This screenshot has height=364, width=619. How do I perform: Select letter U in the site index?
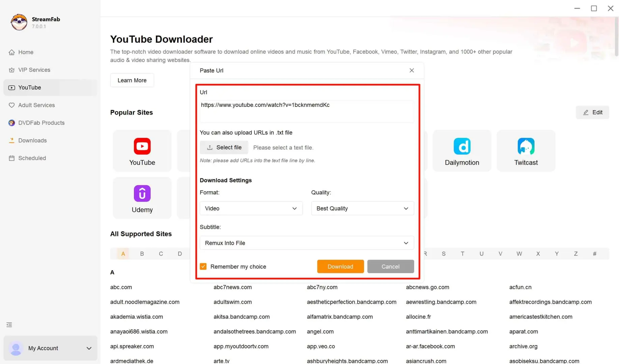pos(481,254)
